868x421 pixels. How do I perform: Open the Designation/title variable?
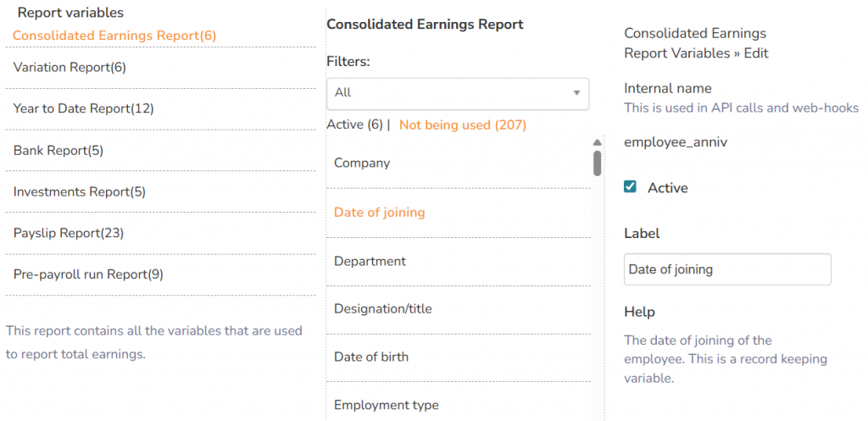pos(382,309)
